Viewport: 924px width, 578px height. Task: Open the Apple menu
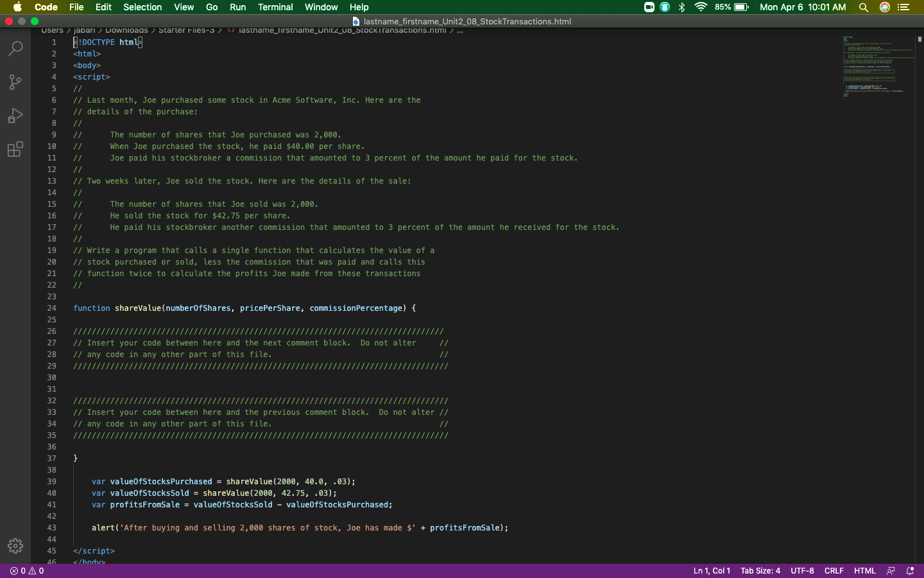[17, 7]
